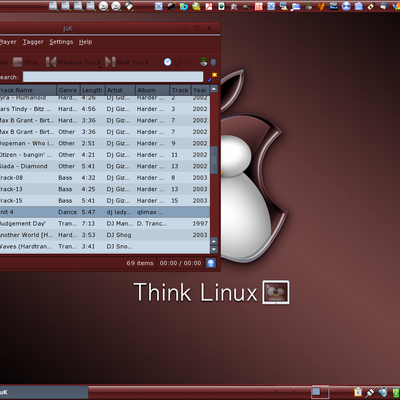Open Klipper clipboard tray icon
The width and height of the screenshot is (400, 400).
[x=358, y=392]
